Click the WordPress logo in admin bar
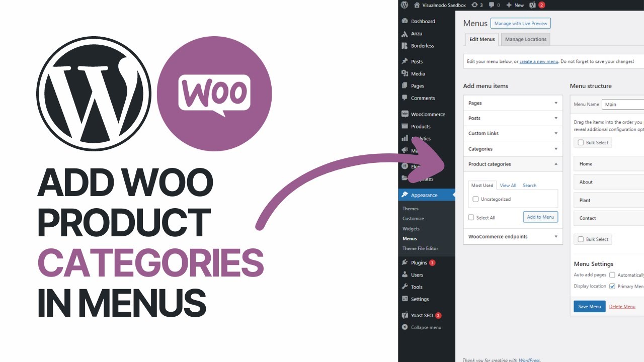The width and height of the screenshot is (644, 362). point(405,5)
